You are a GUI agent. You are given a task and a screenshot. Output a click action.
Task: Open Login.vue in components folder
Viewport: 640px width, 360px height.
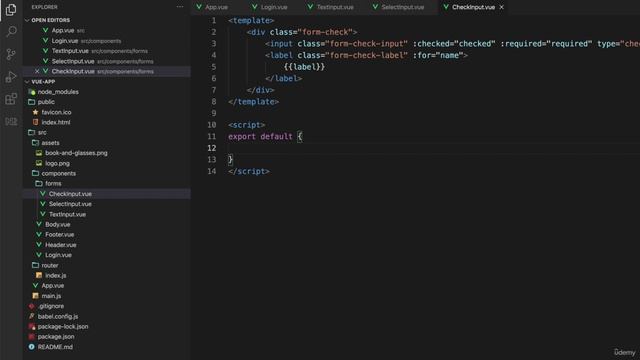coord(58,255)
